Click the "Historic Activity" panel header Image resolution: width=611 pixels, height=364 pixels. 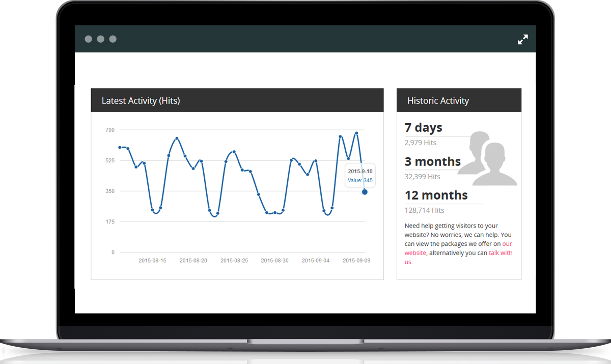click(x=459, y=100)
